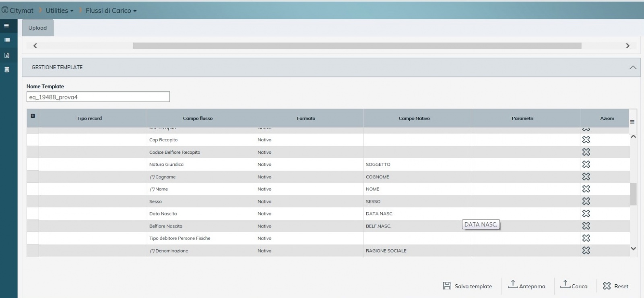Delete the Cognome row mapping

(586, 177)
